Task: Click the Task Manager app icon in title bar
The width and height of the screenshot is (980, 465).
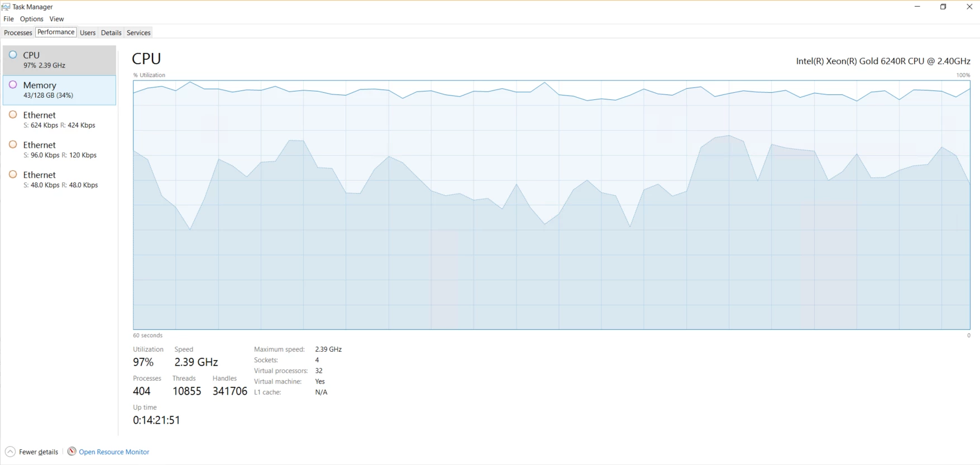Action: (x=6, y=7)
